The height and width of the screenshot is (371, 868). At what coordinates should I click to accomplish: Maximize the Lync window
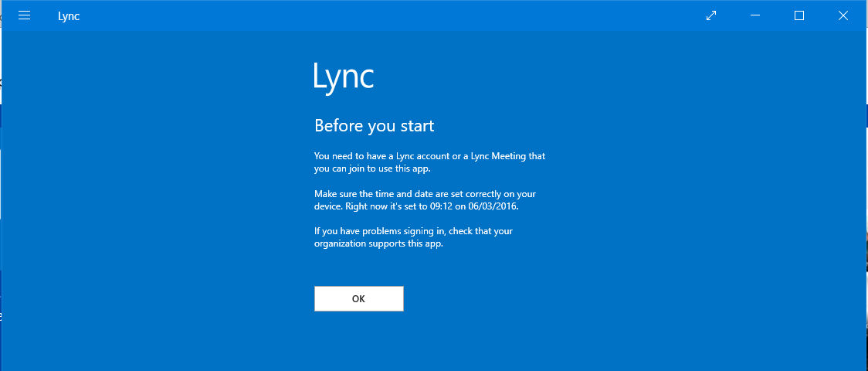[x=799, y=15]
